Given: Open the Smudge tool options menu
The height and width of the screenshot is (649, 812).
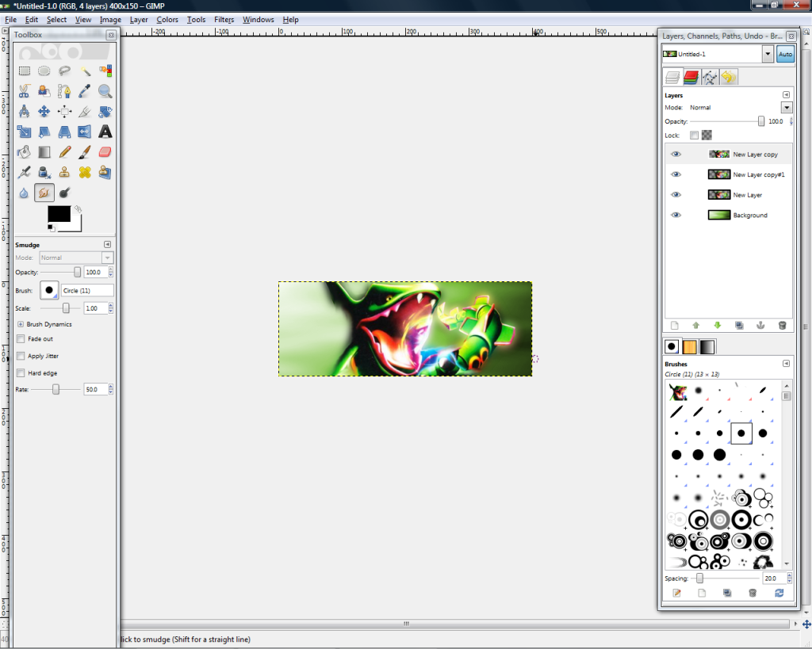Looking at the screenshot, I should 107,244.
